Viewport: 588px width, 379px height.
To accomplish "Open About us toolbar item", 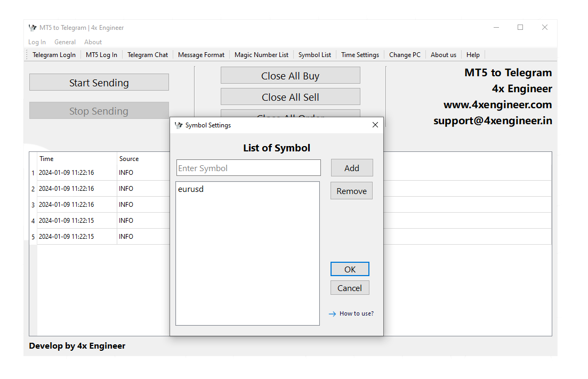I will 444,55.
